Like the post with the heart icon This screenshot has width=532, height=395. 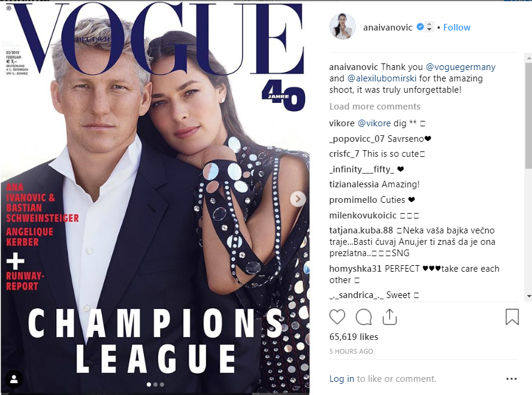(337, 317)
